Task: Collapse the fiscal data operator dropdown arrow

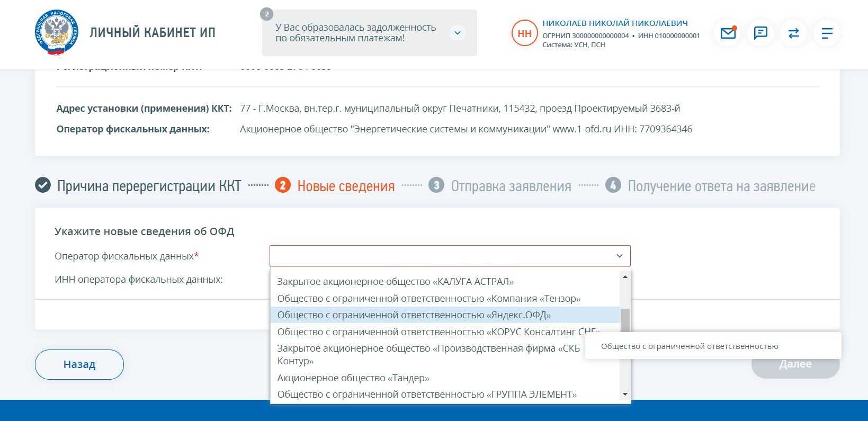Action: 619,256
